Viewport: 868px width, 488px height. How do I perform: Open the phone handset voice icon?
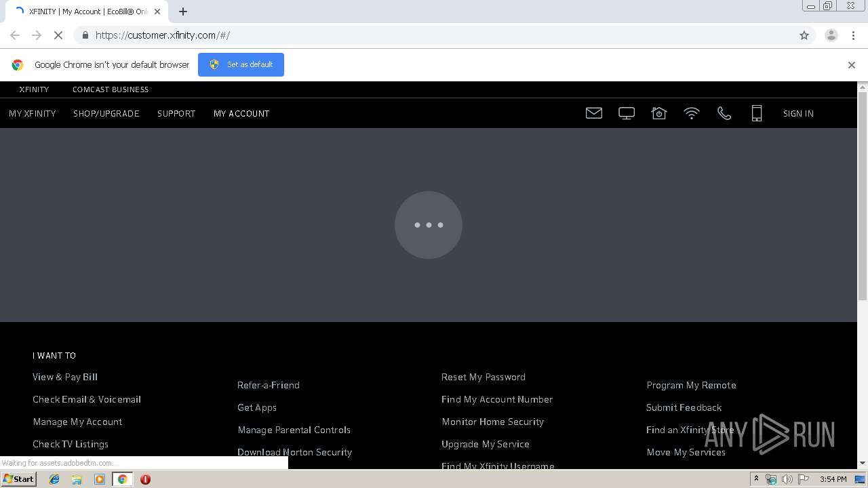tap(724, 113)
